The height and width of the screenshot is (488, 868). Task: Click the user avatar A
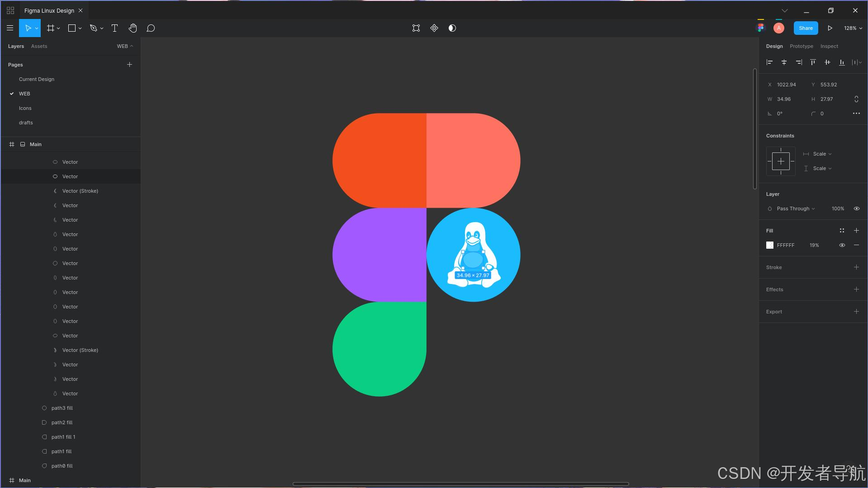[x=779, y=28]
